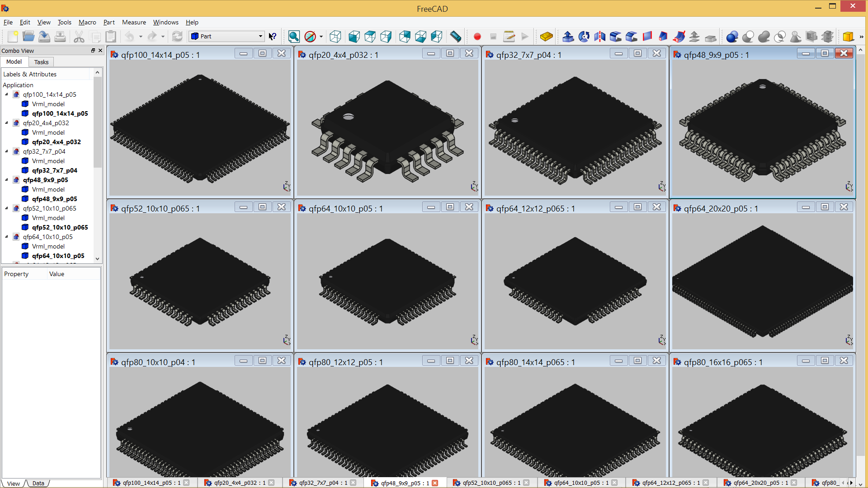The width and height of the screenshot is (868, 488).
Task: Expand the qfp52_10x10_p065 tree item
Action: coord(5,208)
